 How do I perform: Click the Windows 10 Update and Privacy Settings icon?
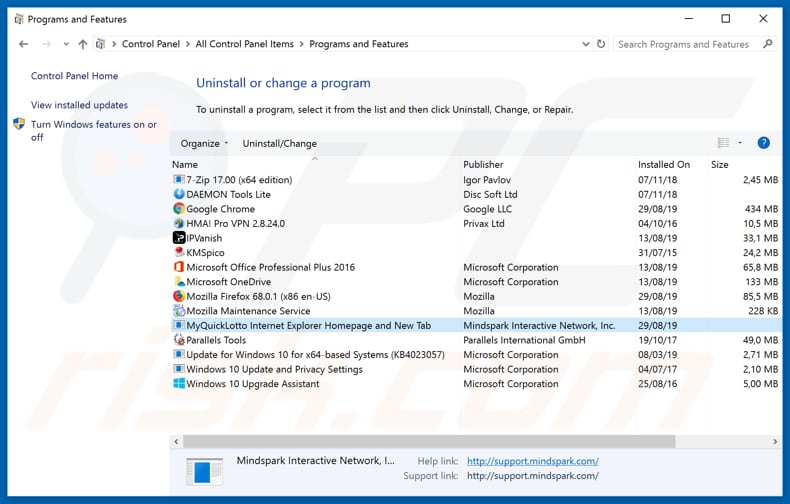(178, 369)
